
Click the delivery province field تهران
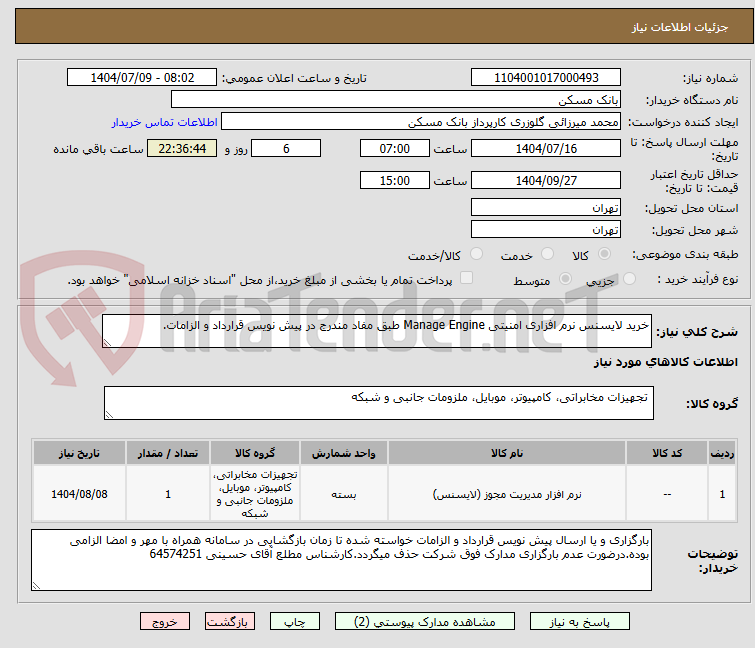point(546,207)
